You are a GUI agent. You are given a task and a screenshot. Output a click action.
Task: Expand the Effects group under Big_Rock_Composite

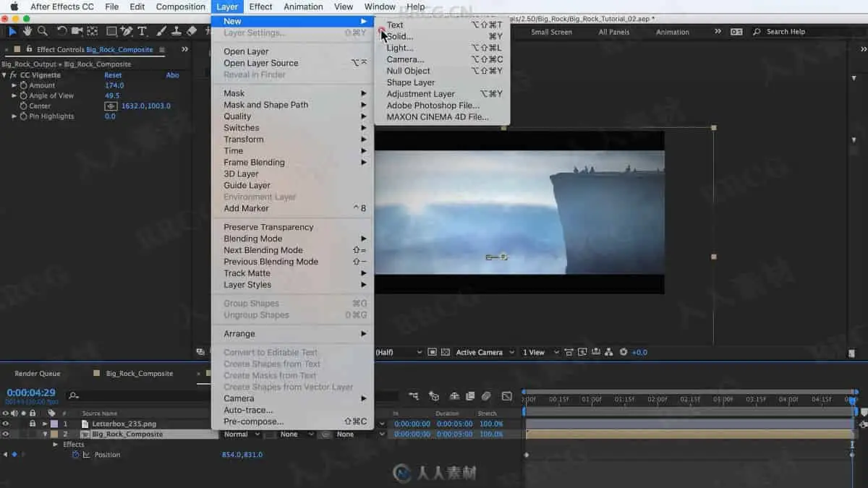56,445
